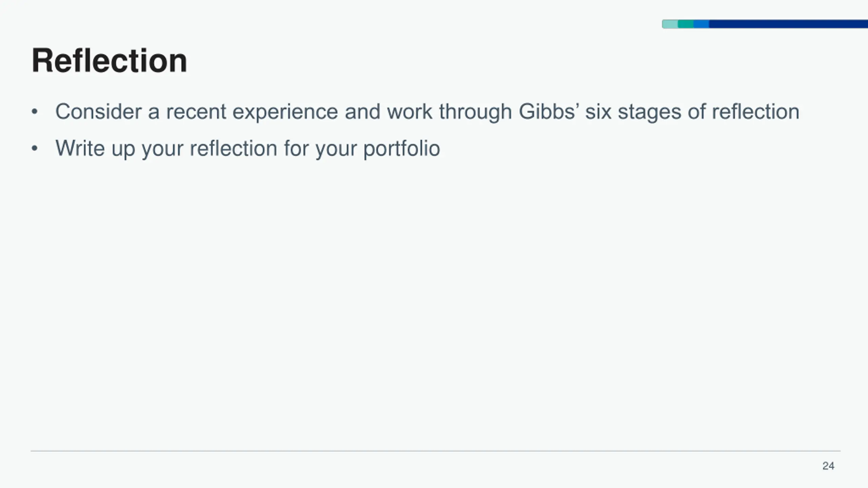The width and height of the screenshot is (868, 488).
Task: Click the horizontal footer divider line
Action: click(436, 451)
